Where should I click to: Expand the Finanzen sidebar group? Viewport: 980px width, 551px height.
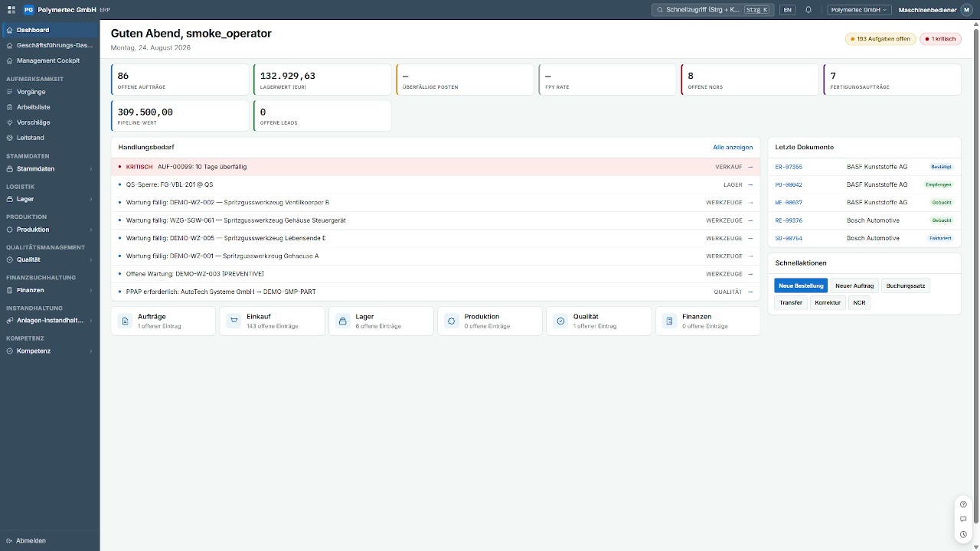tap(50, 290)
